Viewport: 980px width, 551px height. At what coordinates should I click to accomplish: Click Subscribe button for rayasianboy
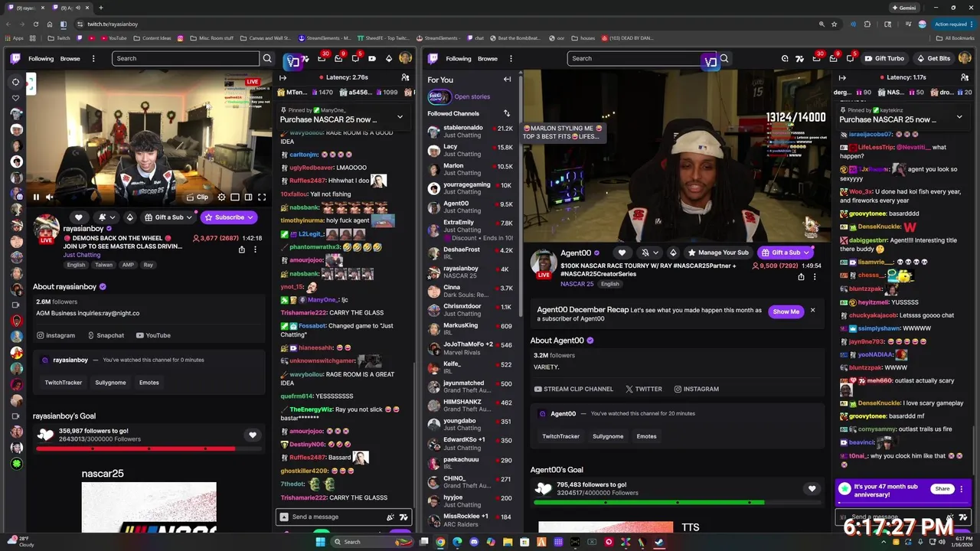[227, 217]
